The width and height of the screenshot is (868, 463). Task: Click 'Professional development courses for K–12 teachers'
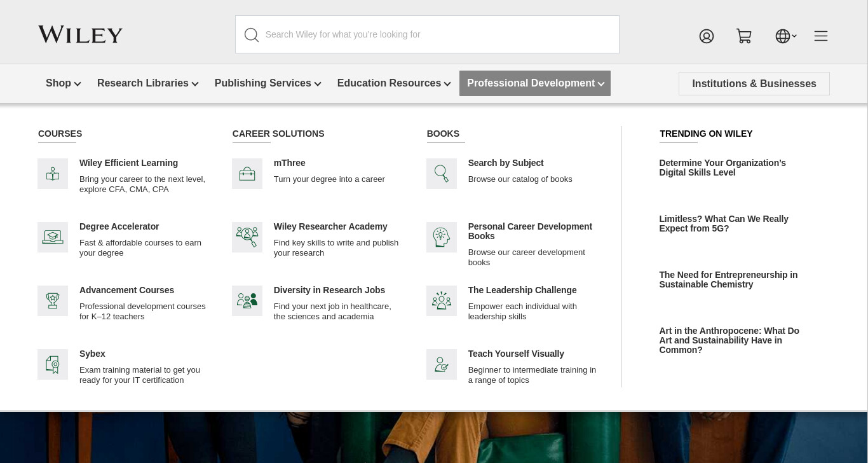tap(142, 312)
